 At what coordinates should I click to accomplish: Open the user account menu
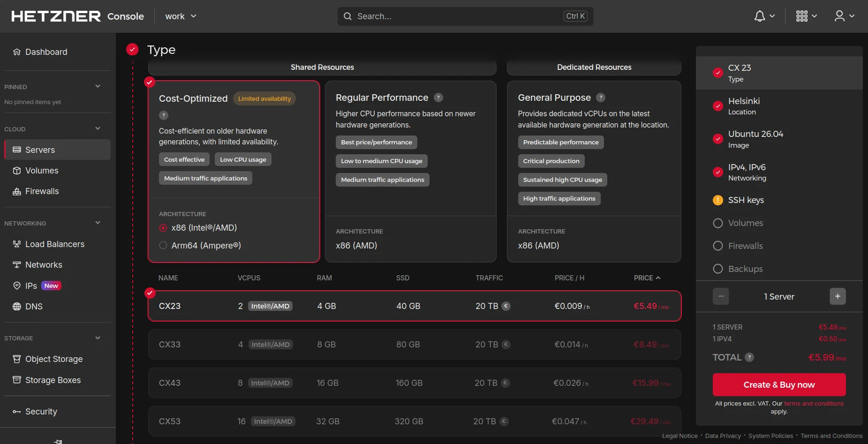click(x=845, y=16)
